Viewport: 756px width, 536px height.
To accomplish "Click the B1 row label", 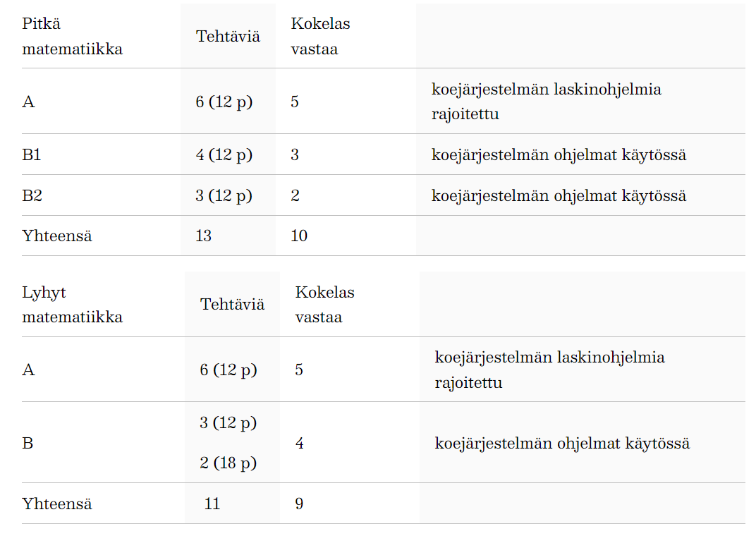I will [32, 154].
